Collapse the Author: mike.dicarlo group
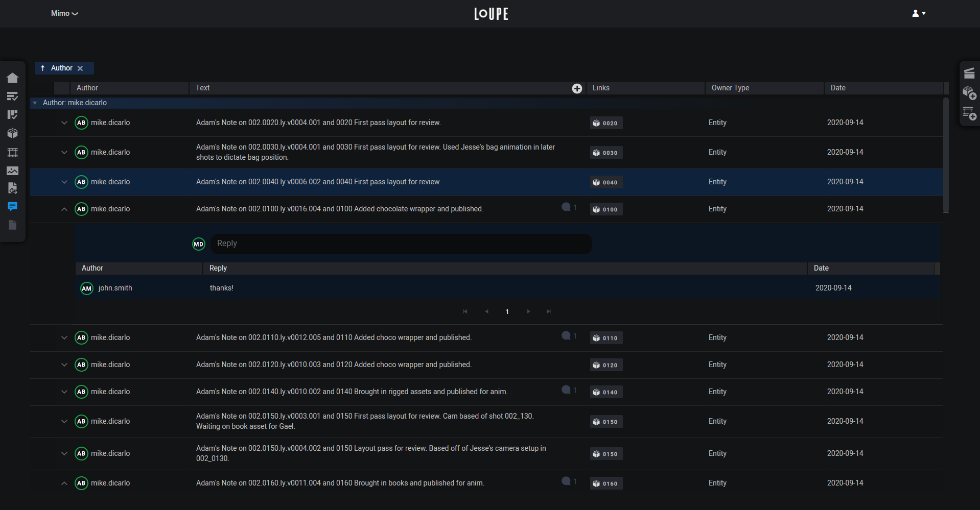Screen dimensions: 980x510 (x=35, y=103)
